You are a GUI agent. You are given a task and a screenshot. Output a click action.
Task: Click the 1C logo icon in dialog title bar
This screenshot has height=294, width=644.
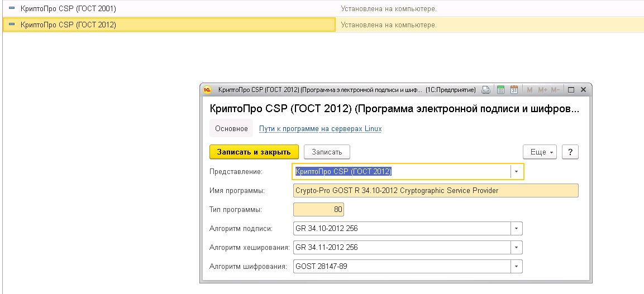[207, 90]
